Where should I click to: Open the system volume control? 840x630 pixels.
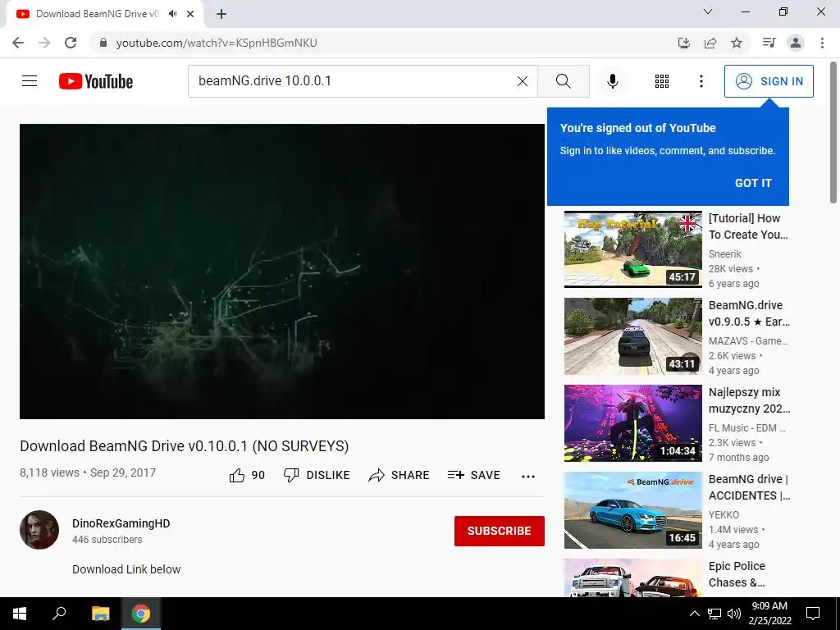[x=734, y=614]
